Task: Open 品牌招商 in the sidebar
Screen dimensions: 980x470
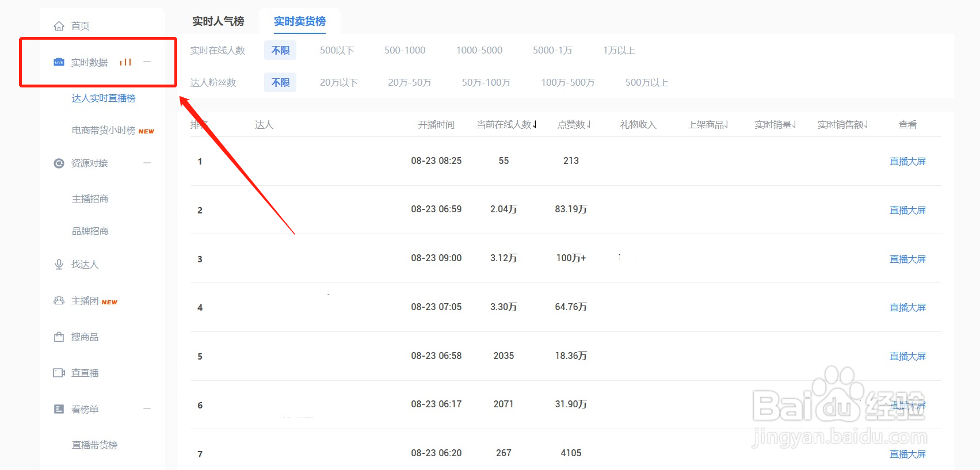Action: coord(90,231)
